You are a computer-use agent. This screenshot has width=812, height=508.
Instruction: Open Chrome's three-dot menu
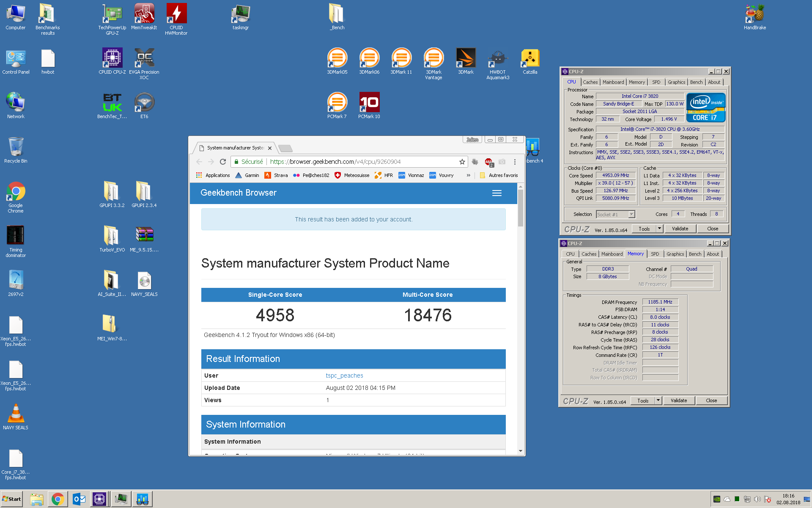(x=515, y=162)
